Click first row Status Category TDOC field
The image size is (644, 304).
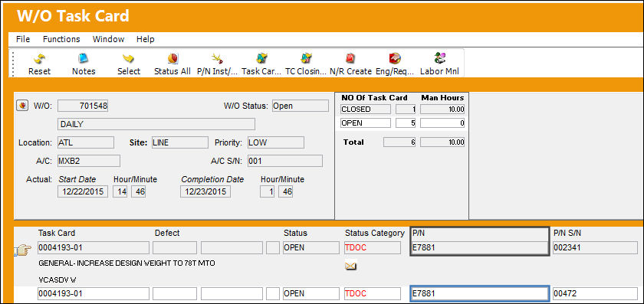click(372, 248)
